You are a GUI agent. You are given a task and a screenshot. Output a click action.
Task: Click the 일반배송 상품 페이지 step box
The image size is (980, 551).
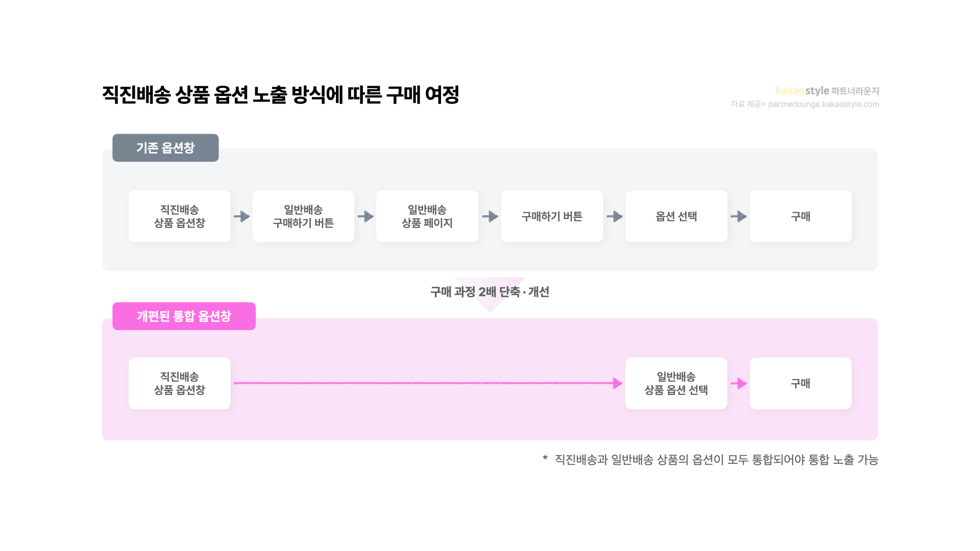pos(427,216)
